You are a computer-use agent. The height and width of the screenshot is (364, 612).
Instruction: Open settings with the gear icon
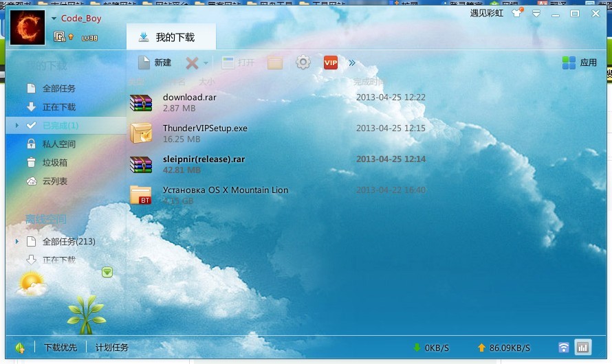(x=303, y=62)
